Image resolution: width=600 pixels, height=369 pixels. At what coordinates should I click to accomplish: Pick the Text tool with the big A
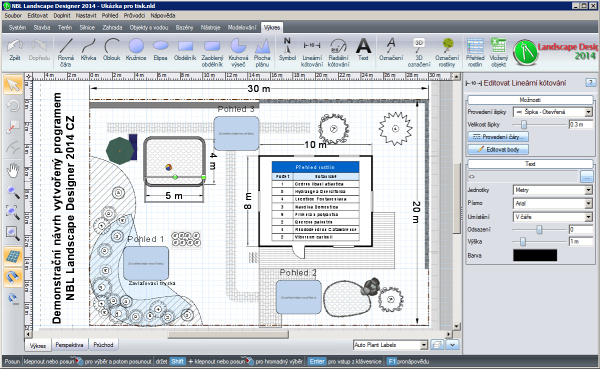(363, 50)
